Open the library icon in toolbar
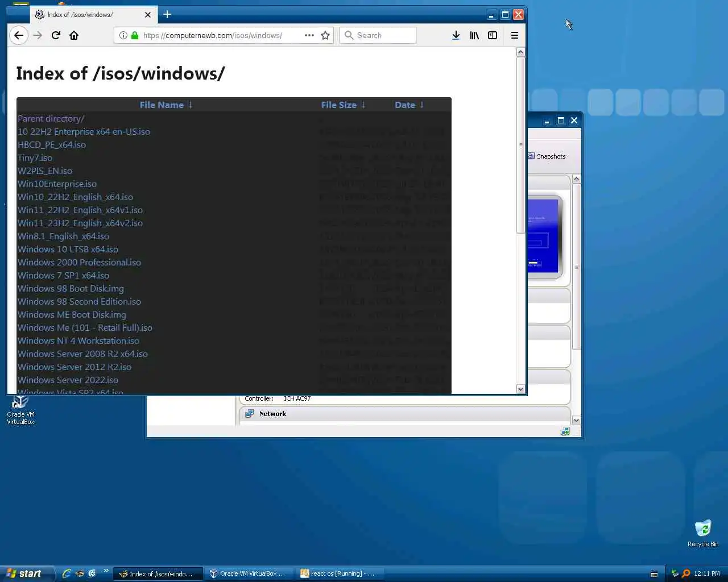Viewport: 728px width, 582px height. click(x=474, y=35)
